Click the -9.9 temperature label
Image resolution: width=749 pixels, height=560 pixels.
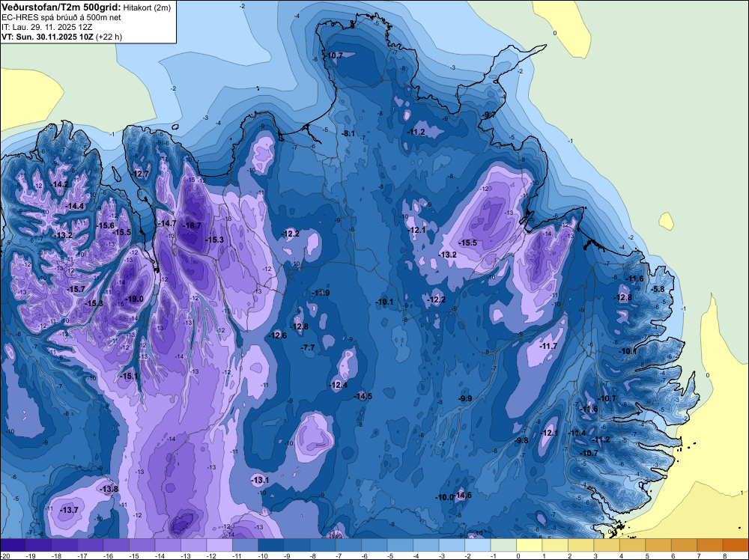(x=465, y=398)
